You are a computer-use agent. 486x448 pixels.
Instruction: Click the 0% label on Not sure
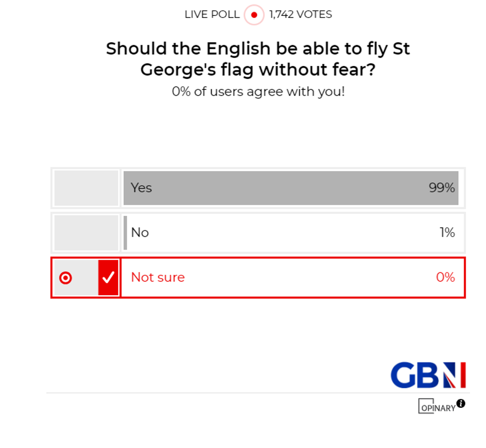(447, 278)
